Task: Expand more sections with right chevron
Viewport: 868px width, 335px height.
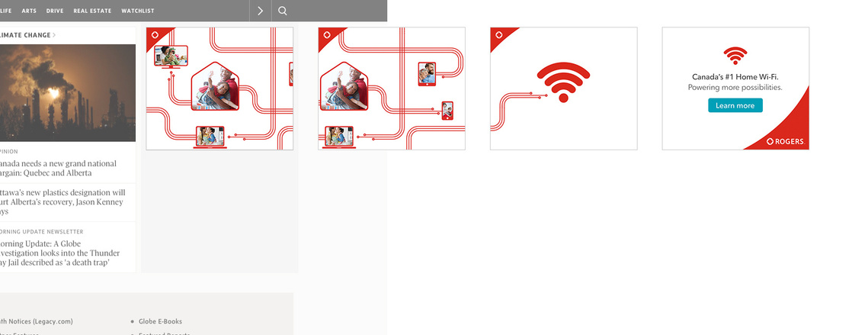Action: (260, 11)
